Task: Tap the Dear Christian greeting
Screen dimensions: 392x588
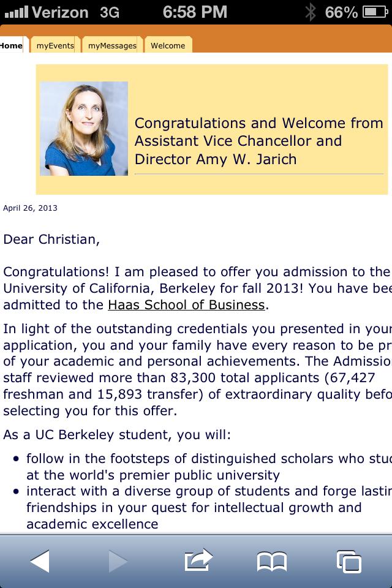Action: [51, 239]
